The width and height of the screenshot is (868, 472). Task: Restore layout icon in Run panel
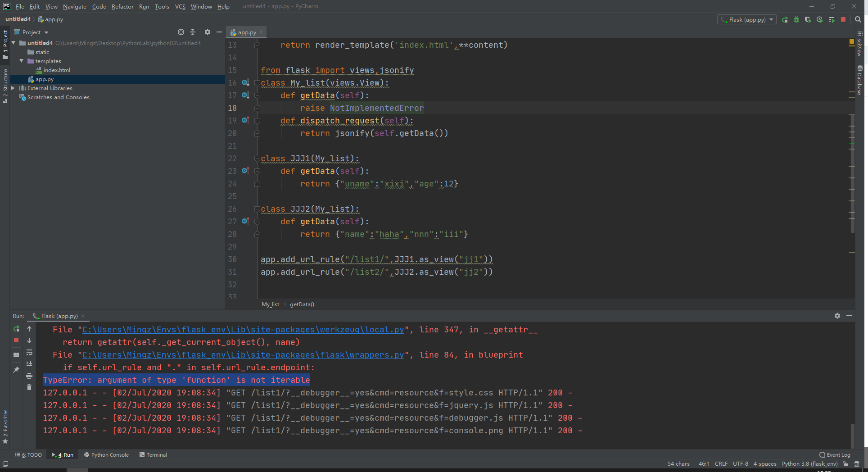(x=16, y=355)
